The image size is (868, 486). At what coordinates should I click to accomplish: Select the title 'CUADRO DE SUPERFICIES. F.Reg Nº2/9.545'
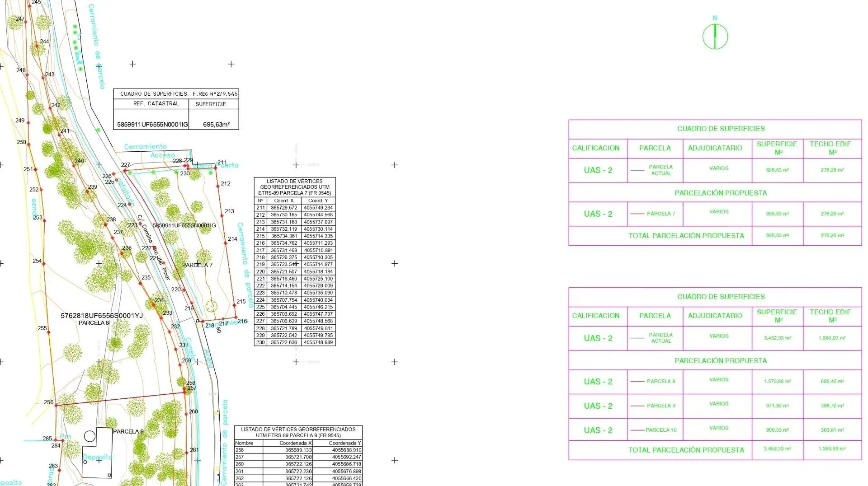click(x=179, y=94)
